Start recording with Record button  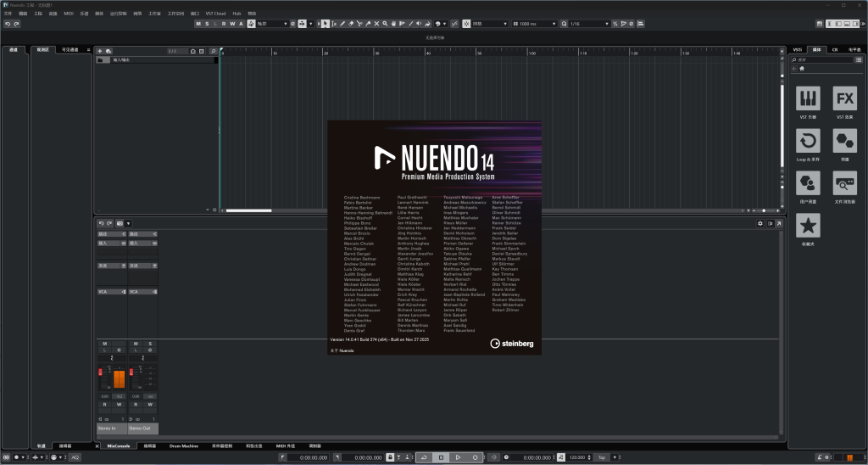[475, 457]
